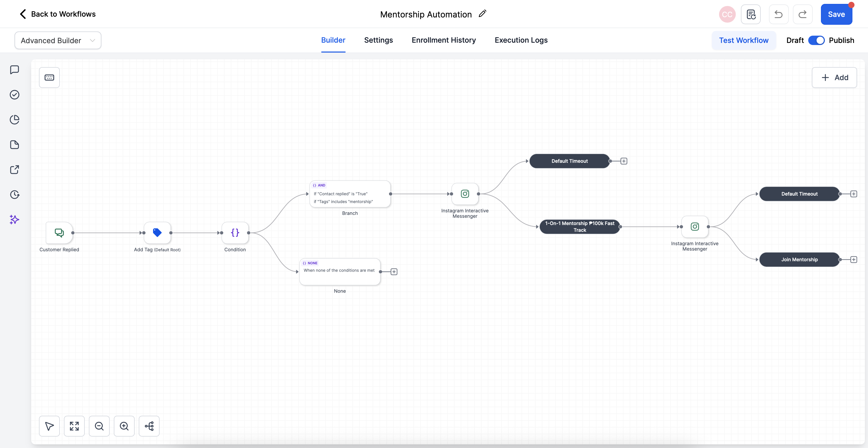Select the Join Mentorship pill
The width and height of the screenshot is (868, 448).
(x=799, y=259)
